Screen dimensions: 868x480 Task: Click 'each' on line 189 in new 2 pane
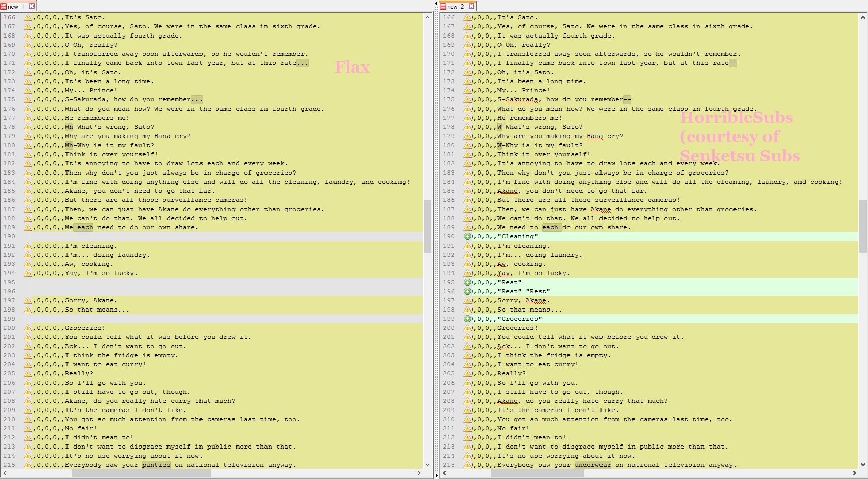tap(550, 227)
